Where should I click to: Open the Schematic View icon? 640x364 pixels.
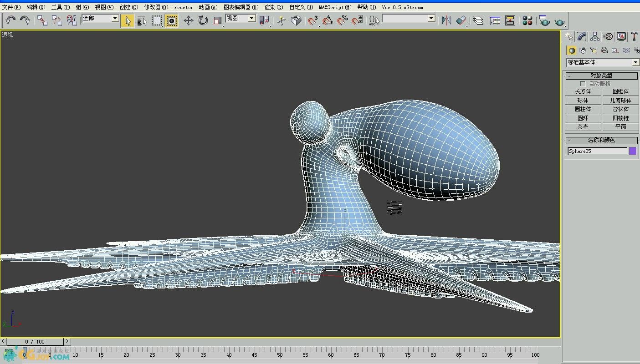(510, 20)
